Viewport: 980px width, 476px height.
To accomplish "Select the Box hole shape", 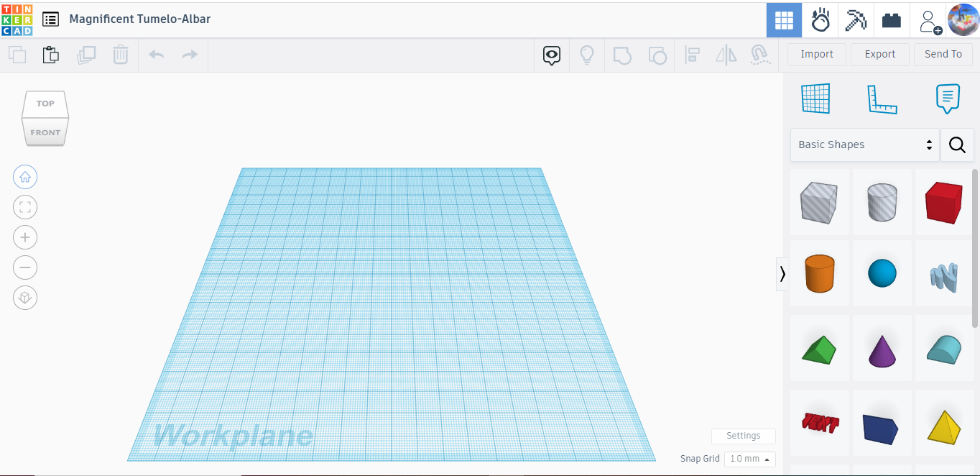I will pos(819,201).
